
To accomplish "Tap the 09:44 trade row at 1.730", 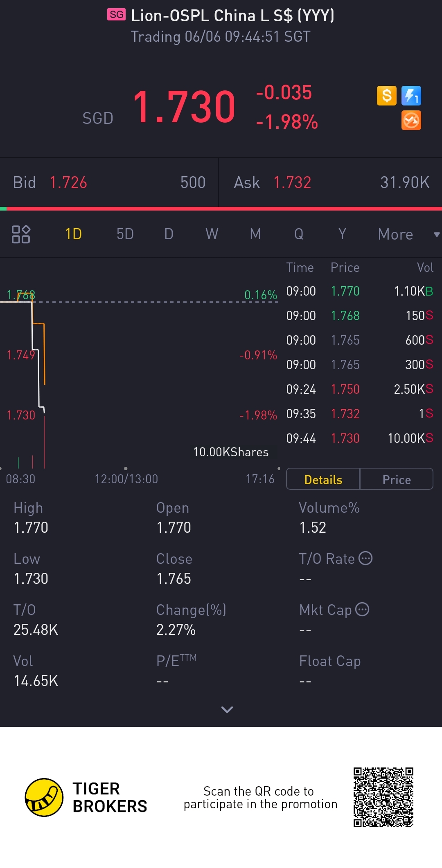I will coord(359,438).
